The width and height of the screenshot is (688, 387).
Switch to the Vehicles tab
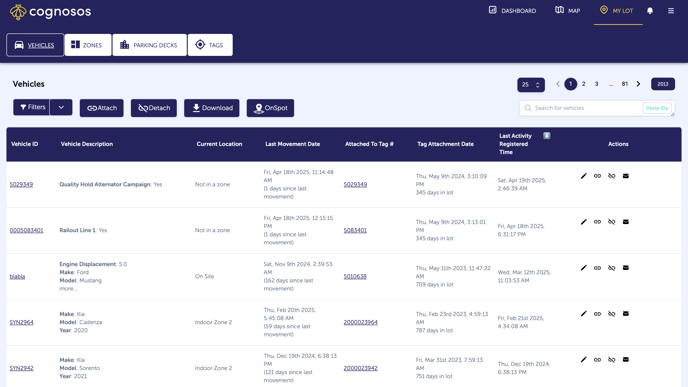point(35,45)
